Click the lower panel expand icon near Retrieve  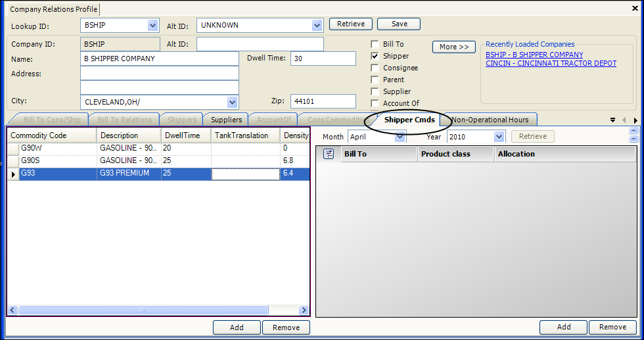coord(633,139)
